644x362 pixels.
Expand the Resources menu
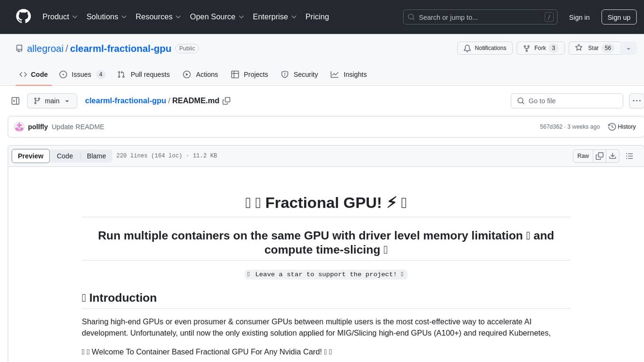tap(158, 17)
